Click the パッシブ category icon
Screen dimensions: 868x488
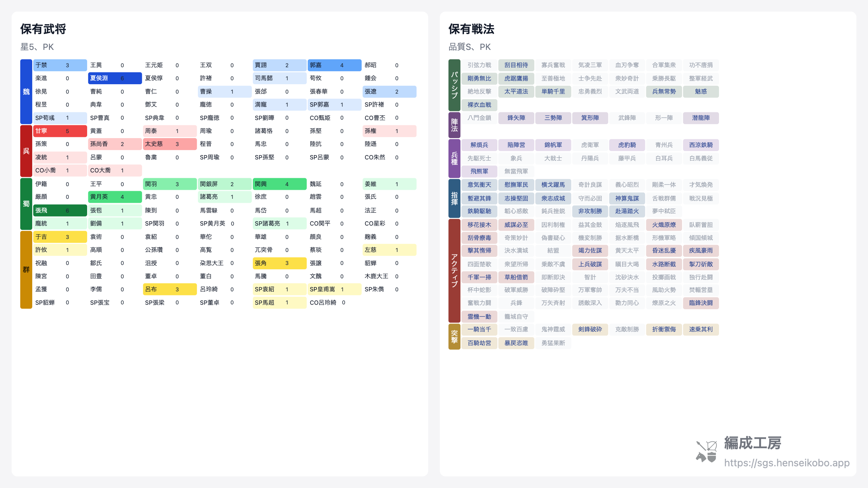[454, 85]
